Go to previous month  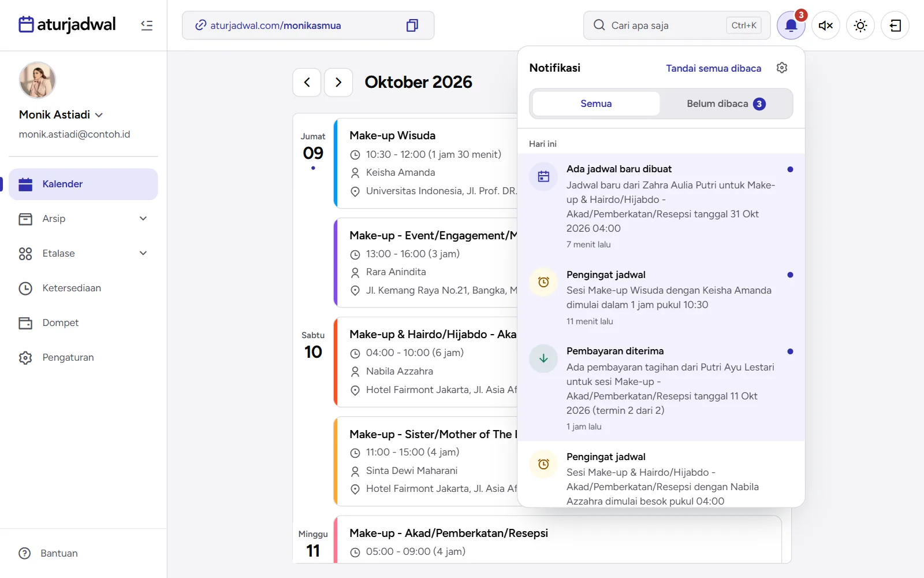point(307,83)
